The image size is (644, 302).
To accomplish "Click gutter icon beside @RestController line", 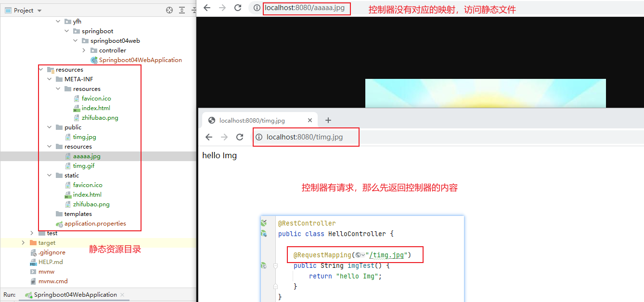I will pyautogui.click(x=264, y=223).
